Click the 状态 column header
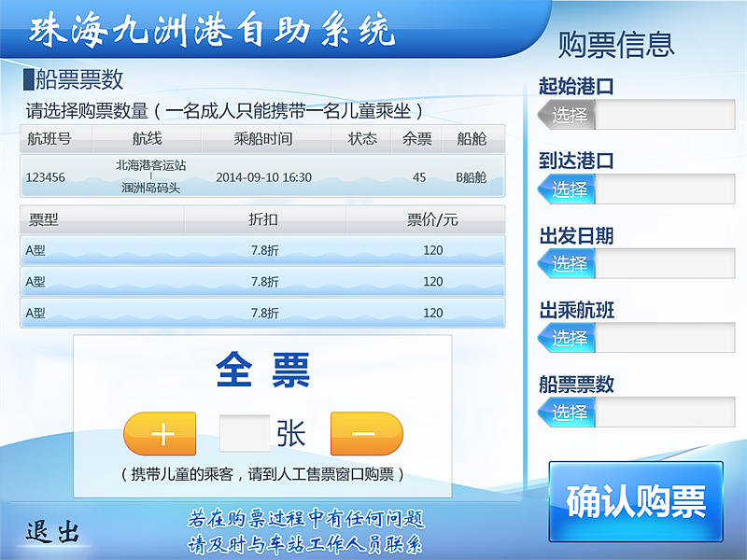 coord(362,138)
